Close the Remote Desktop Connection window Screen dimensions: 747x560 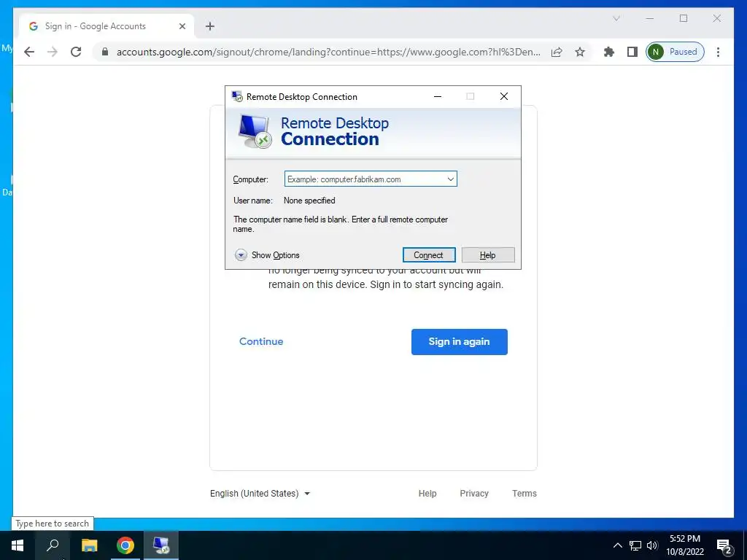click(504, 97)
